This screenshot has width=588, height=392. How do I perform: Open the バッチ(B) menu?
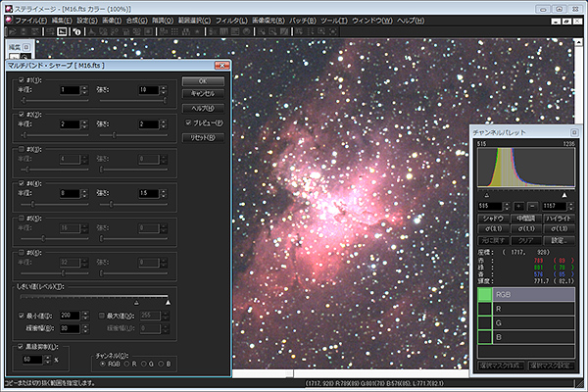tap(302, 21)
